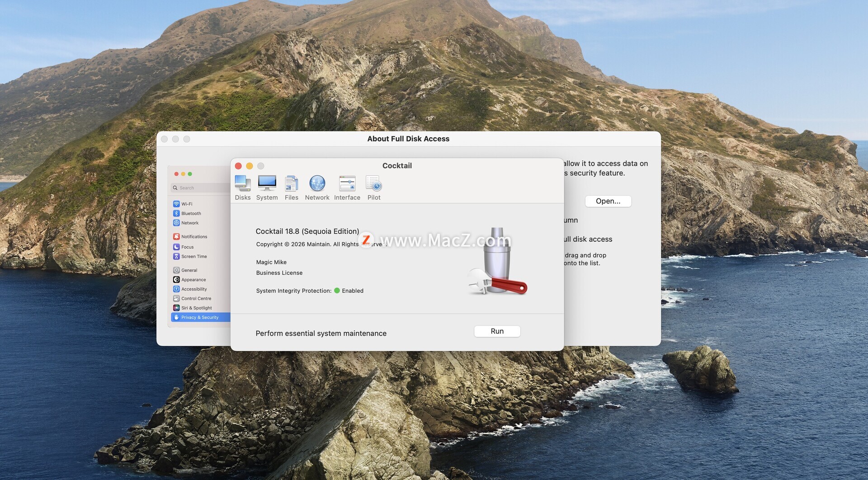Image resolution: width=868 pixels, height=480 pixels.
Task: Open Screen Time in the sidebar
Action: [194, 256]
